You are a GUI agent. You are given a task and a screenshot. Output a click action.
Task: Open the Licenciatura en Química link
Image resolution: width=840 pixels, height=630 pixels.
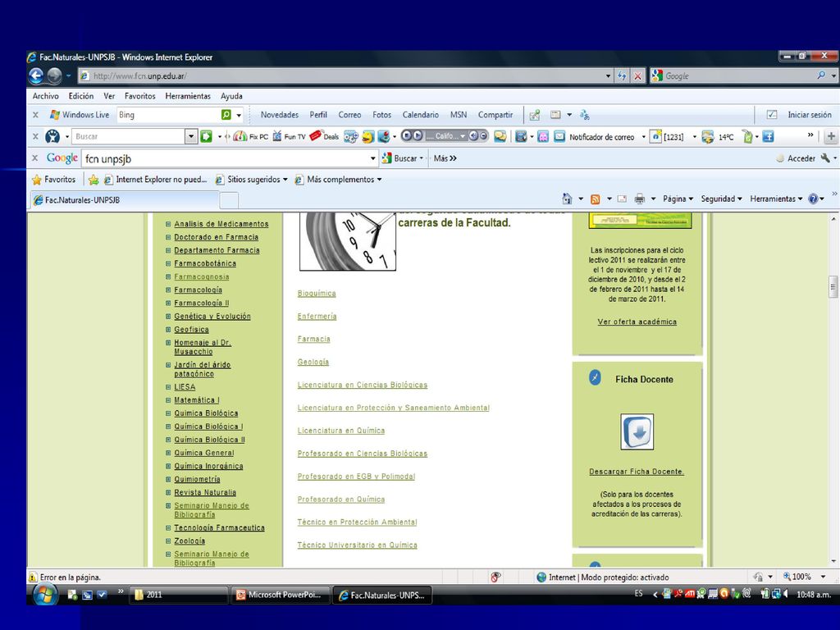pos(341,431)
